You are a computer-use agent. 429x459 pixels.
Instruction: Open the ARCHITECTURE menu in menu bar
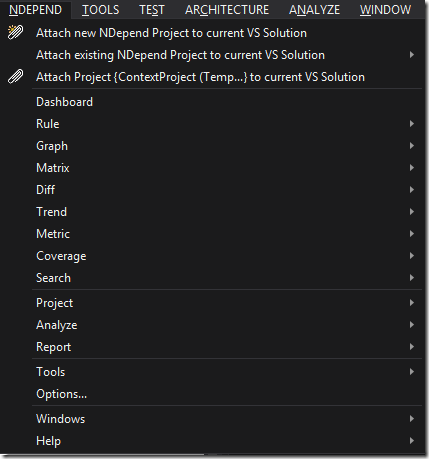[x=227, y=10]
